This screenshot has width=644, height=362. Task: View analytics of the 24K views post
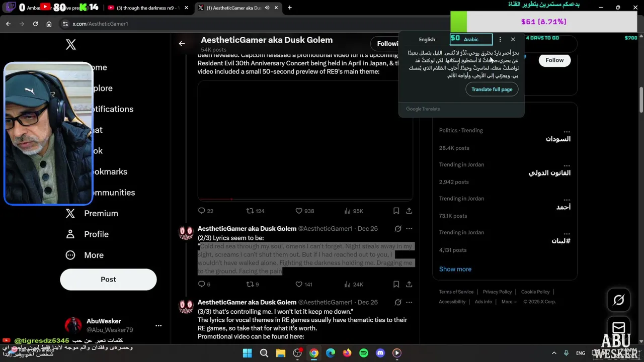coord(353,284)
